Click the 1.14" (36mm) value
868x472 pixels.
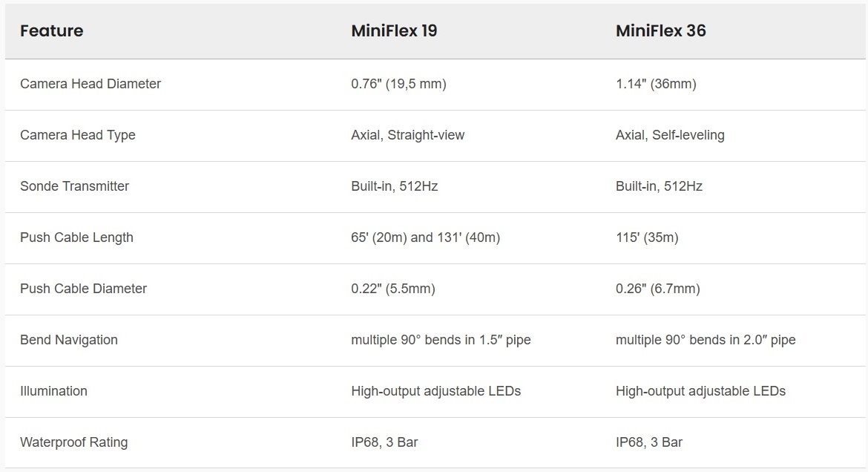pos(656,84)
